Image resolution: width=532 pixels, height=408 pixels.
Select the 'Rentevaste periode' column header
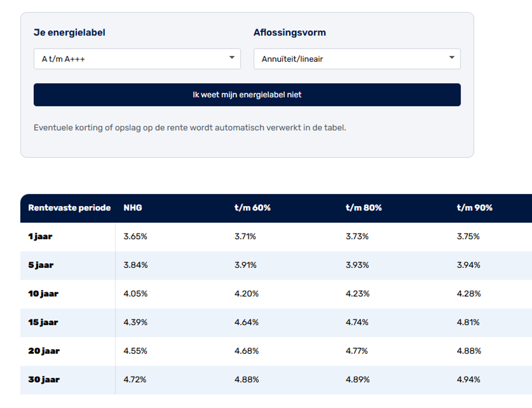tap(69, 208)
